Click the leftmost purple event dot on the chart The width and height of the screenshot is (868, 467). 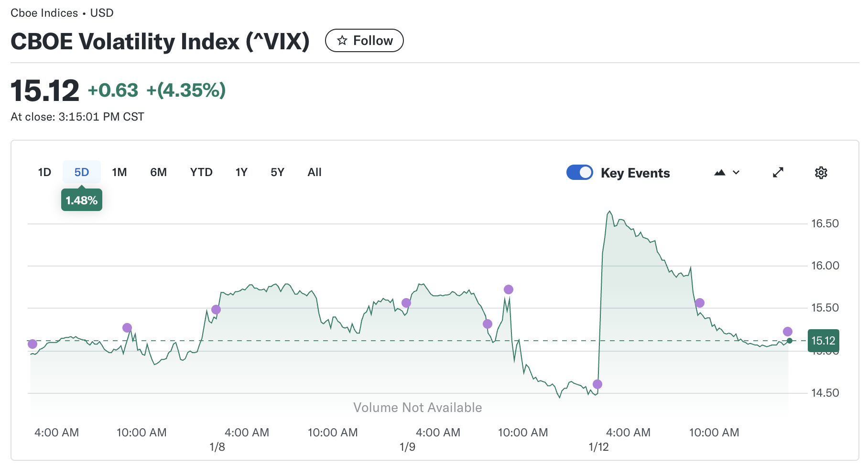33,344
